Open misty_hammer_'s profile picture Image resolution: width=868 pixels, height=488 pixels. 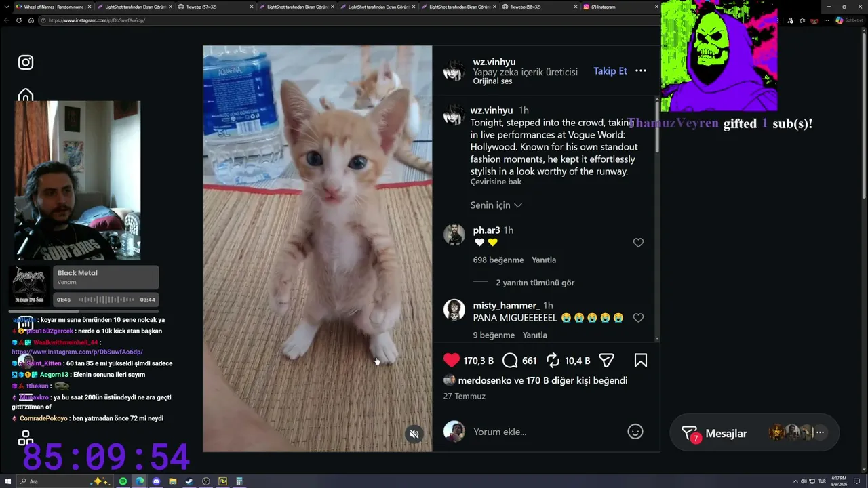click(x=454, y=310)
